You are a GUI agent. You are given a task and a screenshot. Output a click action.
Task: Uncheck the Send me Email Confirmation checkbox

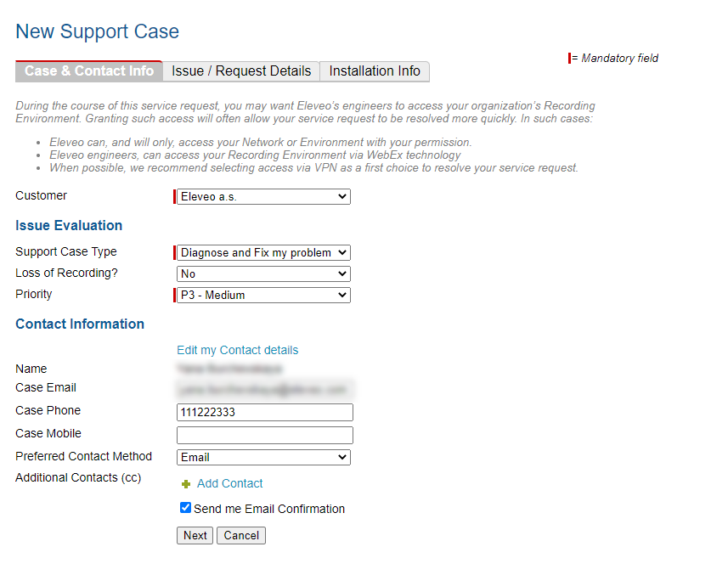[x=186, y=508]
